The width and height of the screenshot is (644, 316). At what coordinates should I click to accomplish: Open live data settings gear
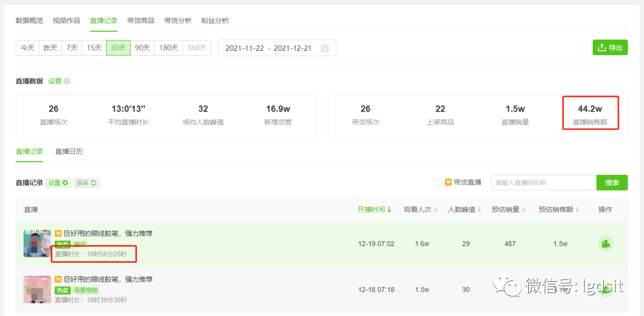click(x=67, y=81)
